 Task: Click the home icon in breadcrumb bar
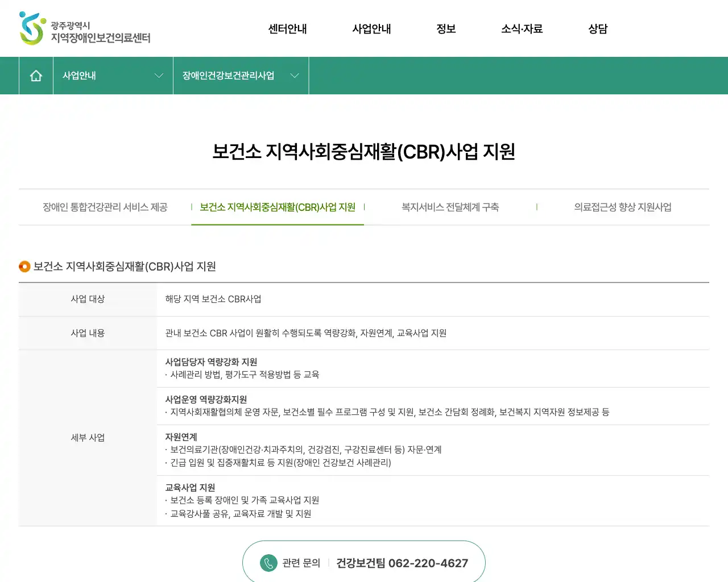tap(36, 76)
